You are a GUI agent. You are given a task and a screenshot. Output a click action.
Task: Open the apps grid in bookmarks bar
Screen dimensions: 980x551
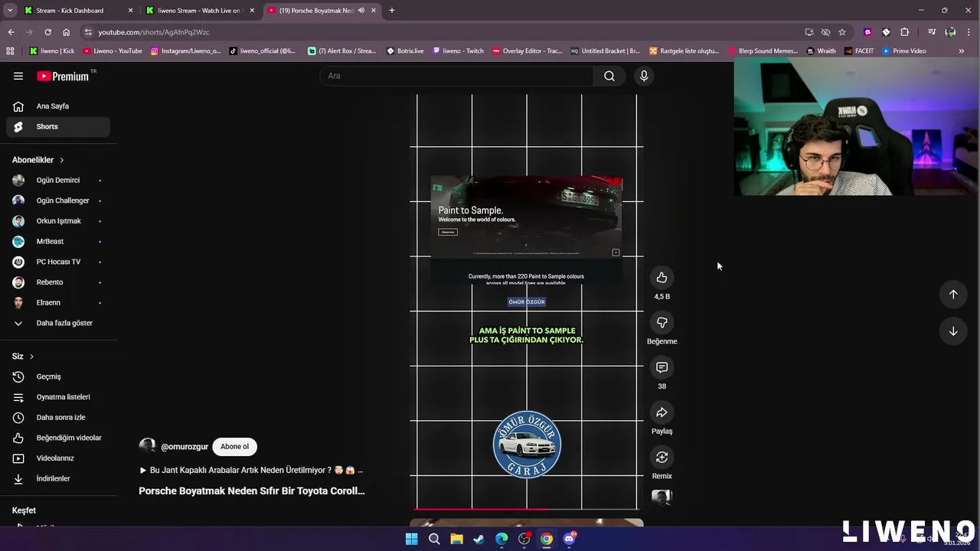10,51
